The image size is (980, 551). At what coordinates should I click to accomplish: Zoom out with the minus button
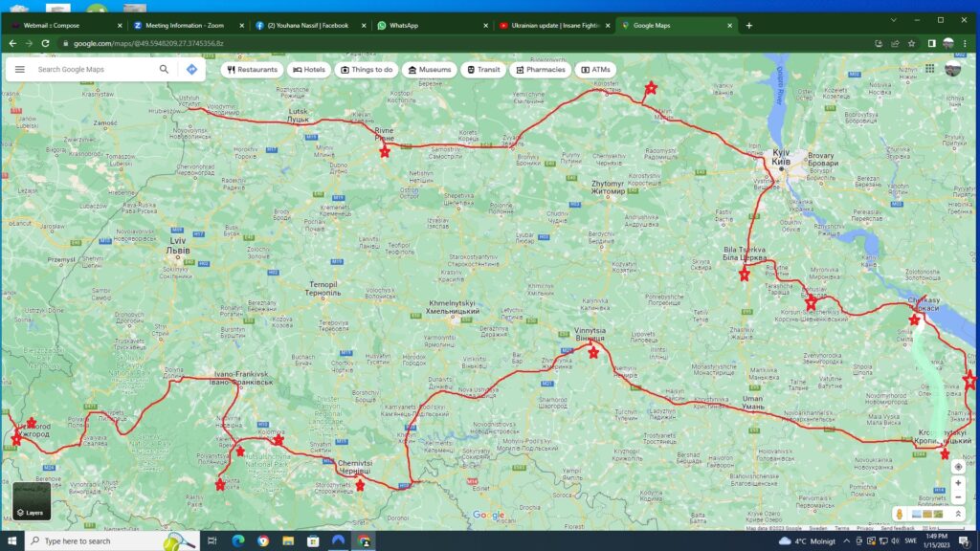pos(958,497)
